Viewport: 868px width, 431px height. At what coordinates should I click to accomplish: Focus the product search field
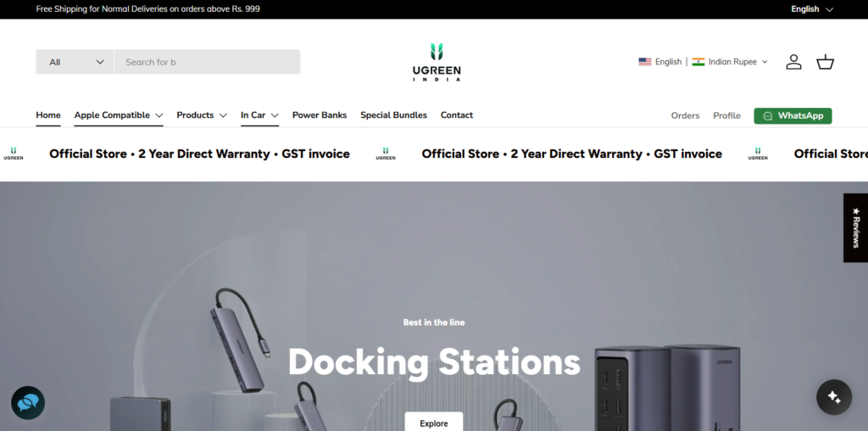click(207, 61)
